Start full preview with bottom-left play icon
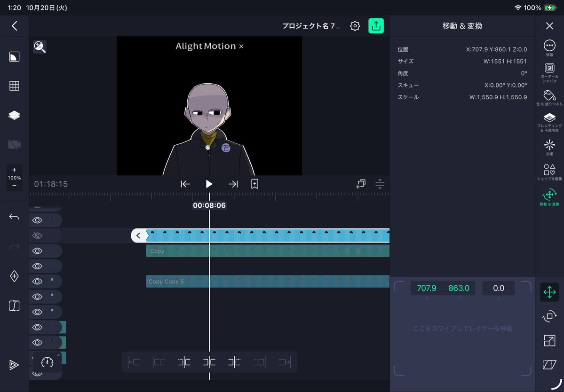 pos(14,365)
